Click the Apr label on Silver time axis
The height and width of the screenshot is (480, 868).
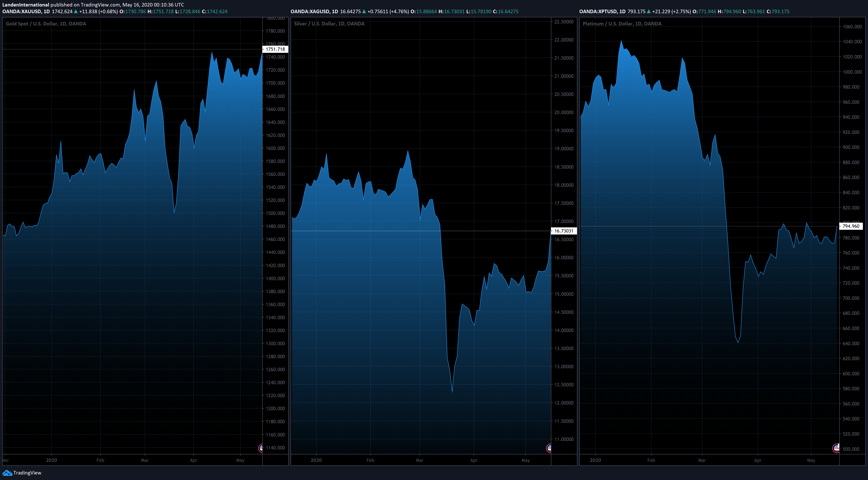point(474,460)
